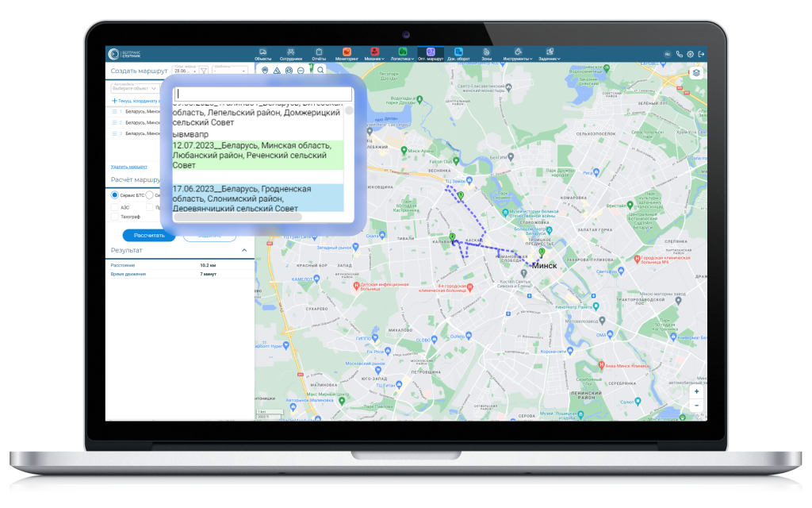Image resolution: width=812 pixels, height=508 pixels.
Task: Click the logout icon in header
Action: click(701, 54)
